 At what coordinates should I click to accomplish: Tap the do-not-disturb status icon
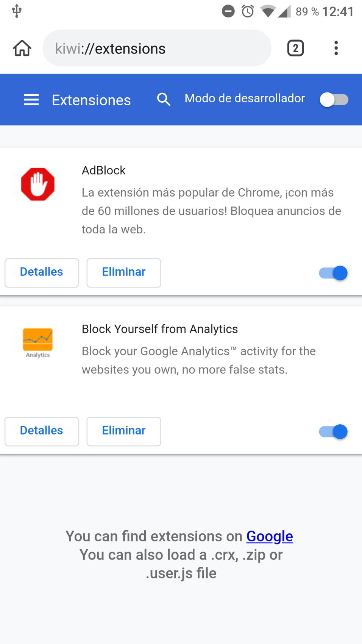tap(228, 11)
